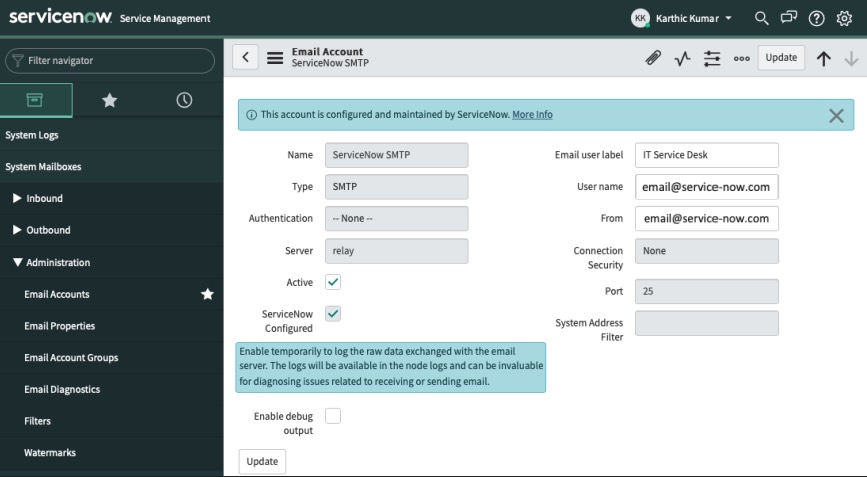Click 'Service Management' header text
The image size is (867, 477).
[165, 18]
